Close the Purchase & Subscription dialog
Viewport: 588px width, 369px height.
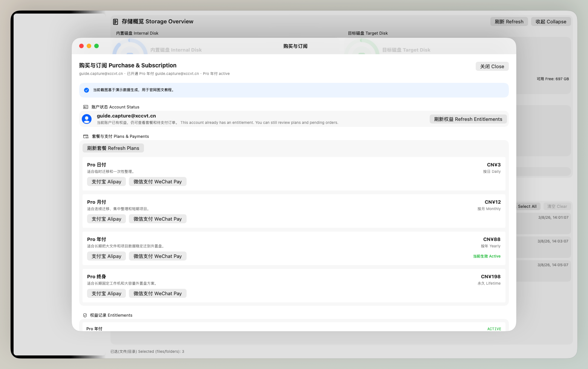(492, 66)
